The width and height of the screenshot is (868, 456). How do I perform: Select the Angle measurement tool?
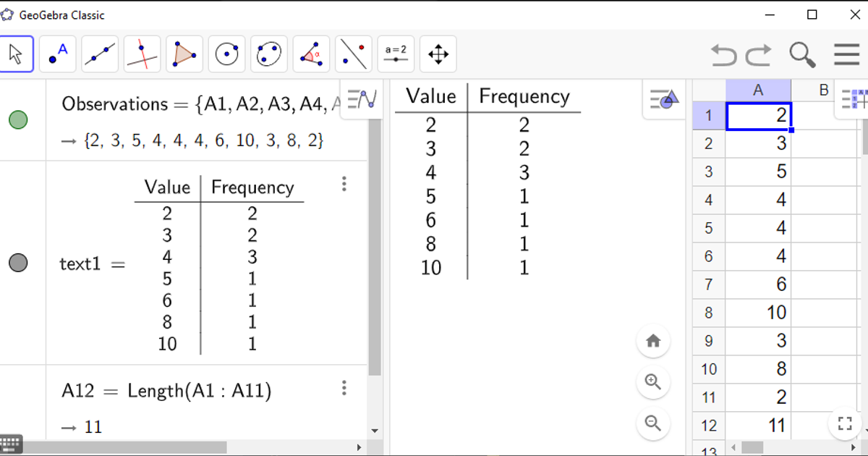311,54
